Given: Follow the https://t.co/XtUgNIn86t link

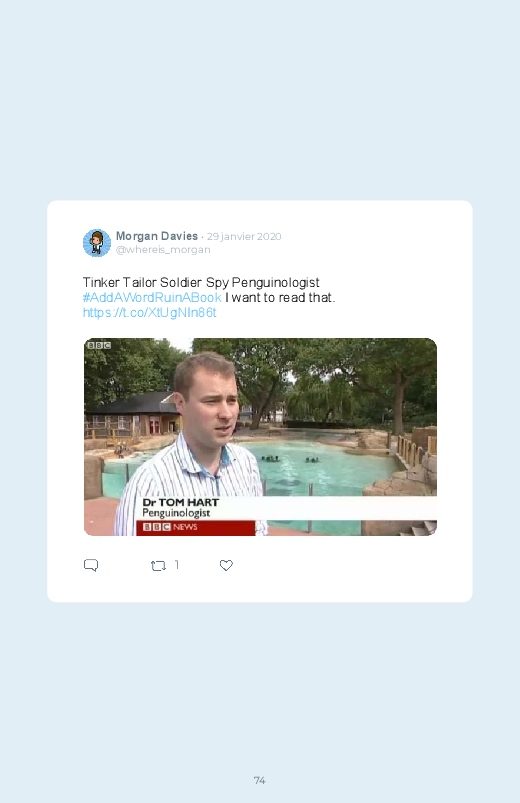Looking at the screenshot, I should pyautogui.click(x=150, y=312).
